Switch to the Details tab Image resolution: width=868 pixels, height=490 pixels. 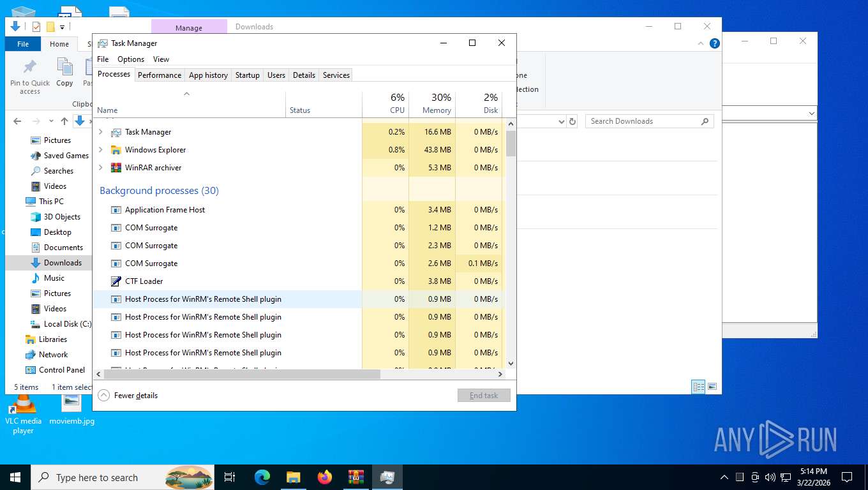click(x=304, y=75)
